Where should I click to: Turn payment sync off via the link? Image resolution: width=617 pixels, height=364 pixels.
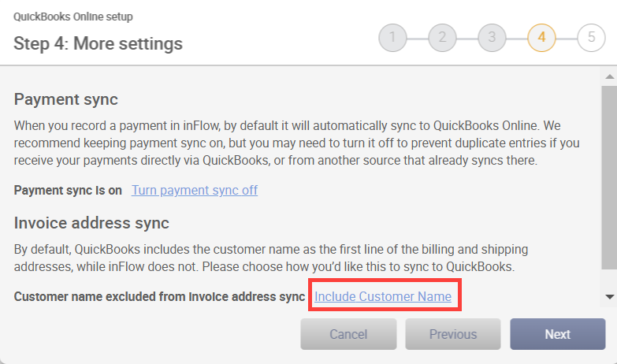195,190
